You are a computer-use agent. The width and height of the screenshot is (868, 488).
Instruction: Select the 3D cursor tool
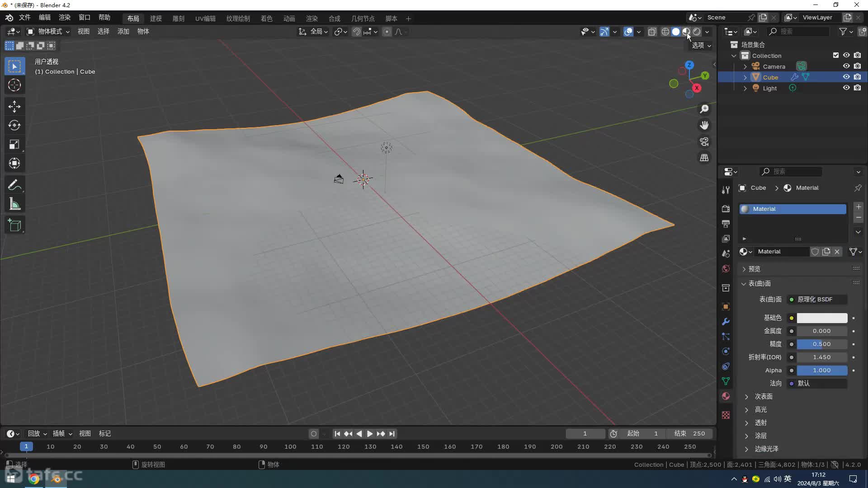pyautogui.click(x=14, y=85)
